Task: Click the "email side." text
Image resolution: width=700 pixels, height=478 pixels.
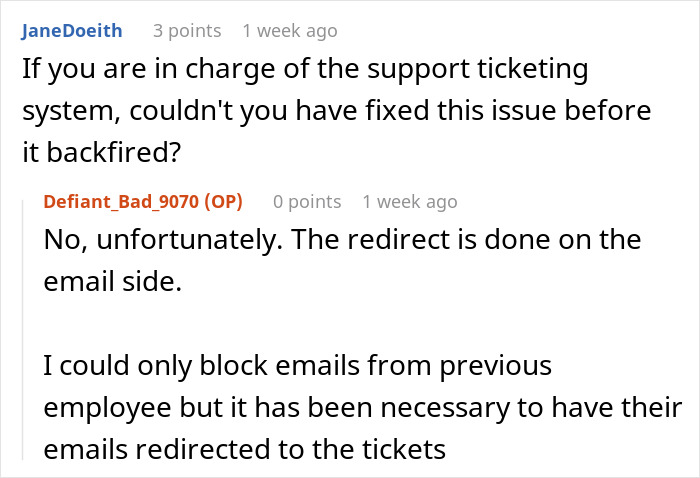Action: pyautogui.click(x=113, y=282)
